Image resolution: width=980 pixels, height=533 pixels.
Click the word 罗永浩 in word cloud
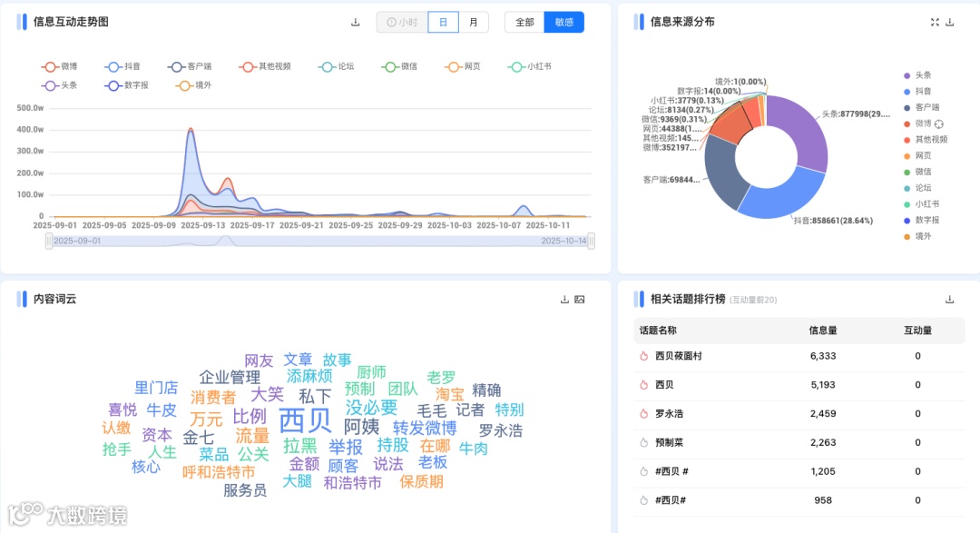pos(501,430)
